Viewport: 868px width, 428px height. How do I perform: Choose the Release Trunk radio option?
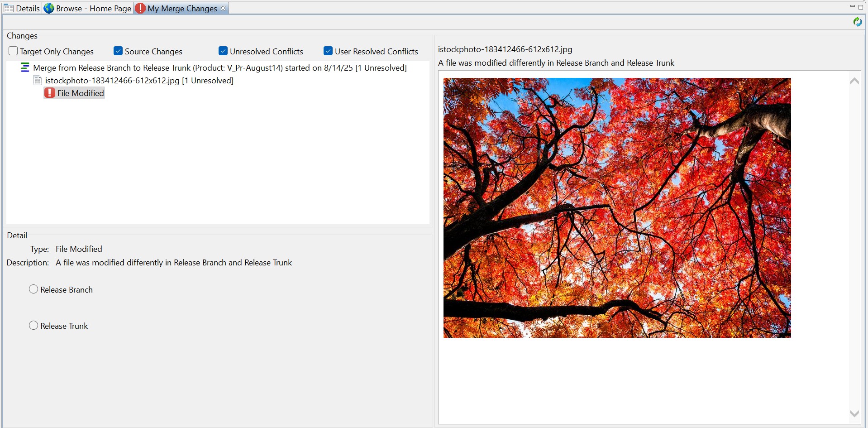[33, 326]
